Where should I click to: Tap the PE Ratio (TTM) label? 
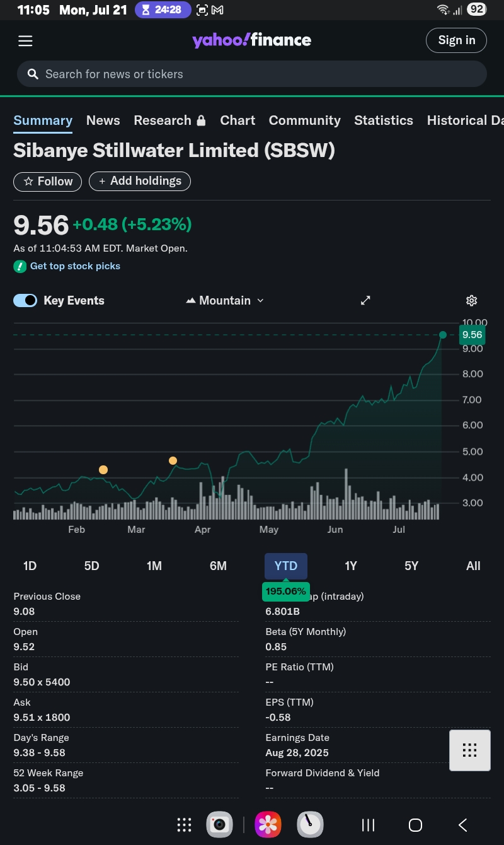(300, 667)
